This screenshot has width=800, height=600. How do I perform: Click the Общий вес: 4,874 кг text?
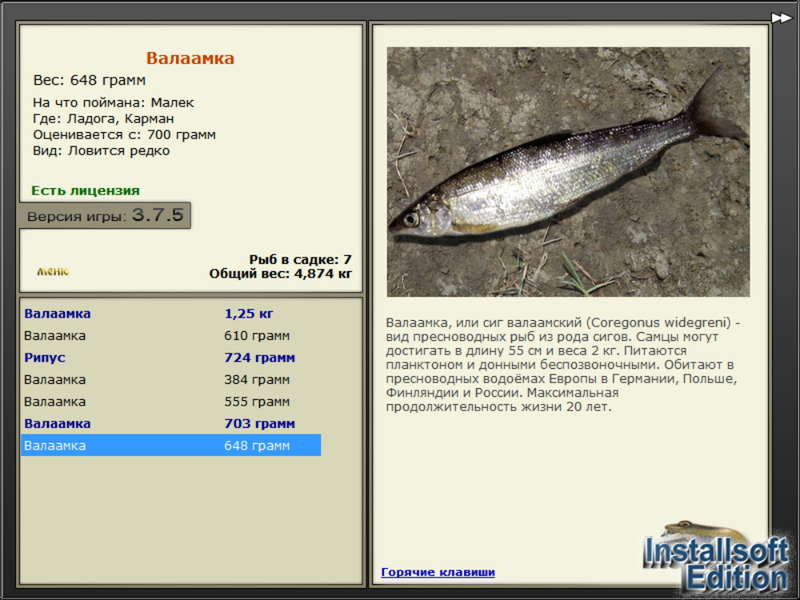[281, 273]
